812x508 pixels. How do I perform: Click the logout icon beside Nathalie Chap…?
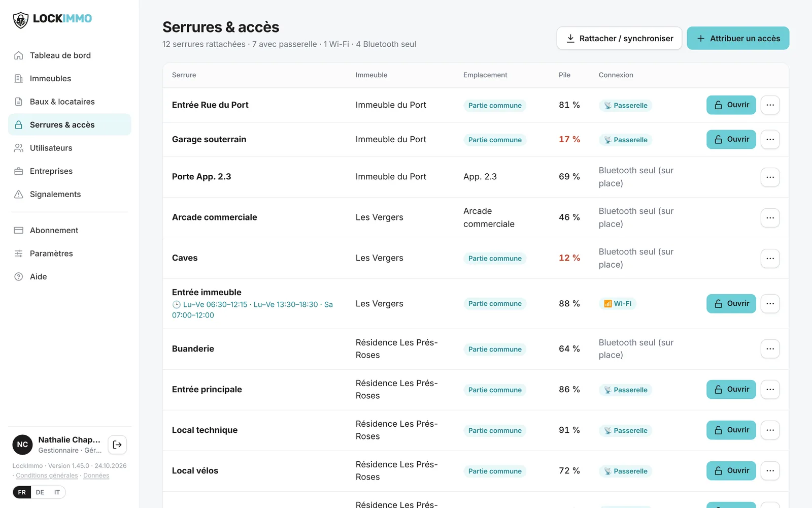click(x=117, y=444)
